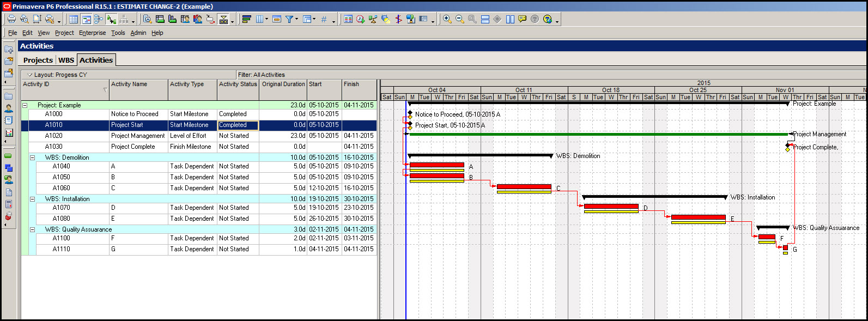Viewport: 868px width, 321px height.
Task: Click the Progress Spotlight icon
Action: (386, 19)
